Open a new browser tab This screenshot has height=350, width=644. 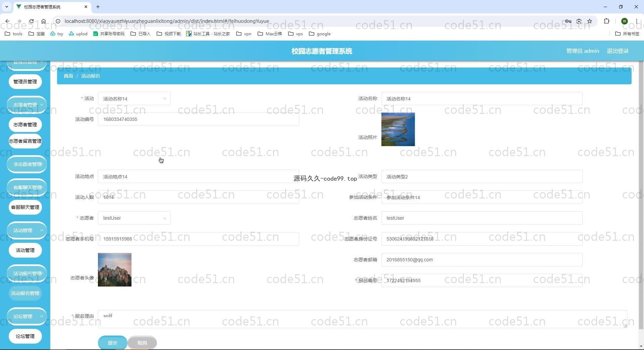(x=98, y=7)
